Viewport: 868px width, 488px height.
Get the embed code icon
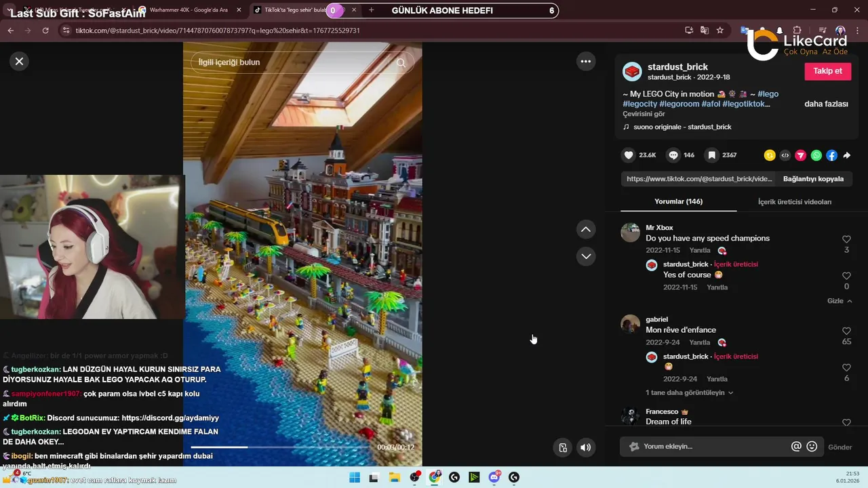click(x=785, y=155)
